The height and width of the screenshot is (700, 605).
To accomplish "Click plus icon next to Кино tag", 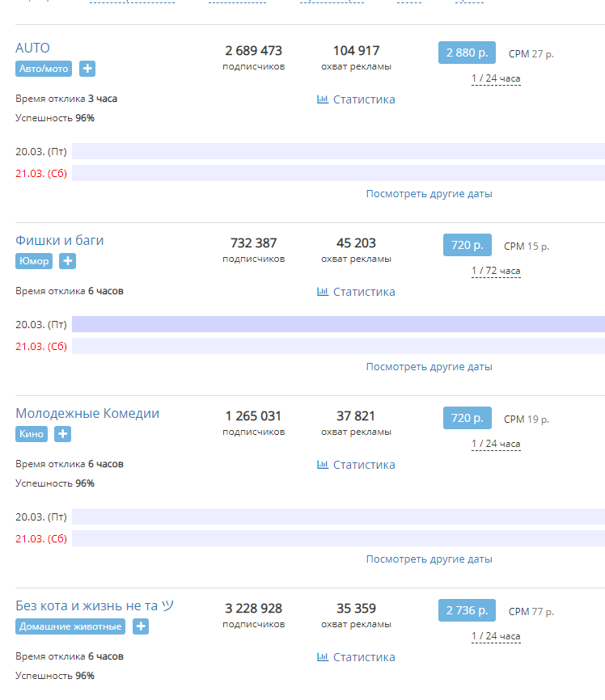I will 63,434.
